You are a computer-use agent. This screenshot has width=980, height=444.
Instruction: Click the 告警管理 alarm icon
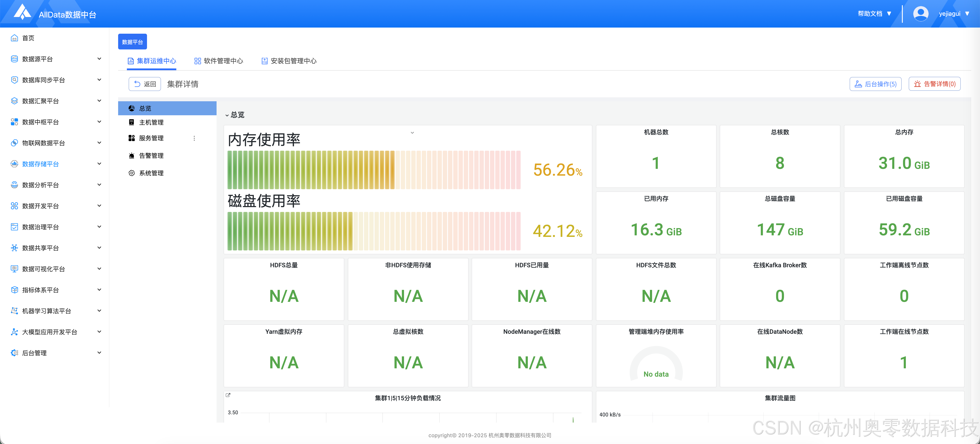pyautogui.click(x=132, y=156)
